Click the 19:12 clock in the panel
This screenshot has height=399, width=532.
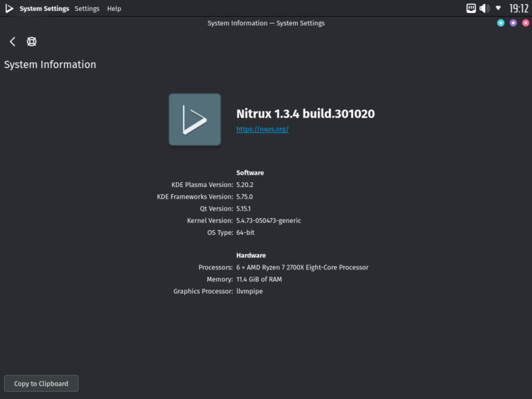coord(519,8)
